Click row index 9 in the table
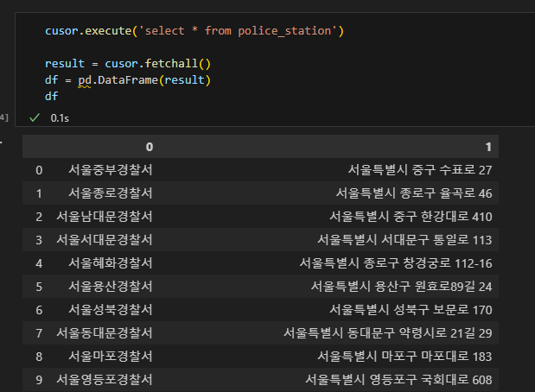 [39, 380]
